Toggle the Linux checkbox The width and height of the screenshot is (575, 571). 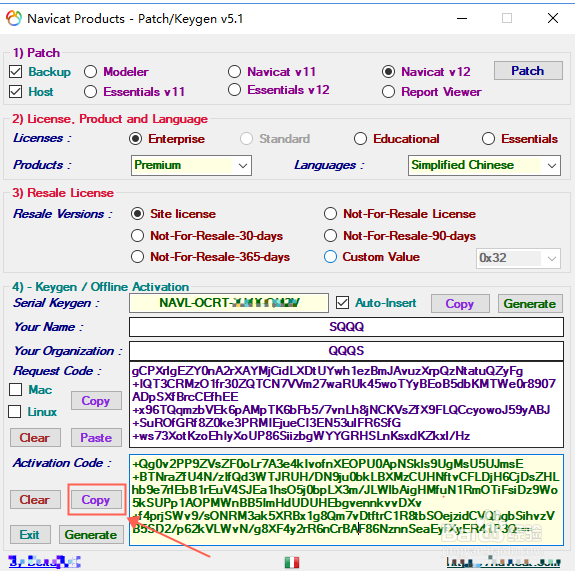pos(15,411)
